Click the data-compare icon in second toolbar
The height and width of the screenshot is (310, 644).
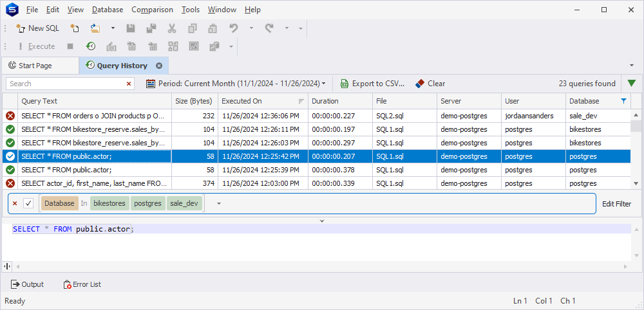tap(173, 46)
